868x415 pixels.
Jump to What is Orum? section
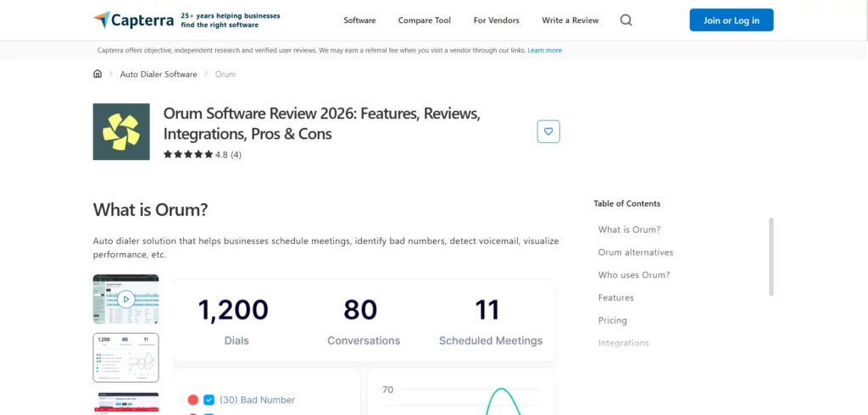click(x=630, y=230)
